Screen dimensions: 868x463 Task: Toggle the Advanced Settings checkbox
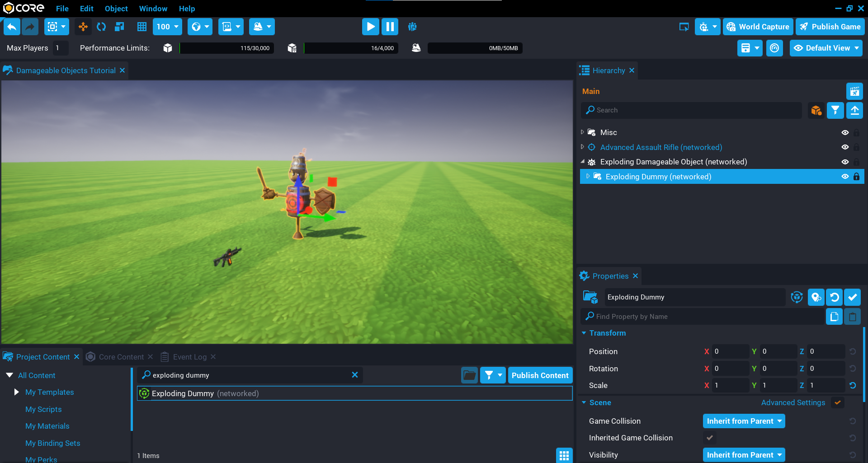(x=838, y=402)
